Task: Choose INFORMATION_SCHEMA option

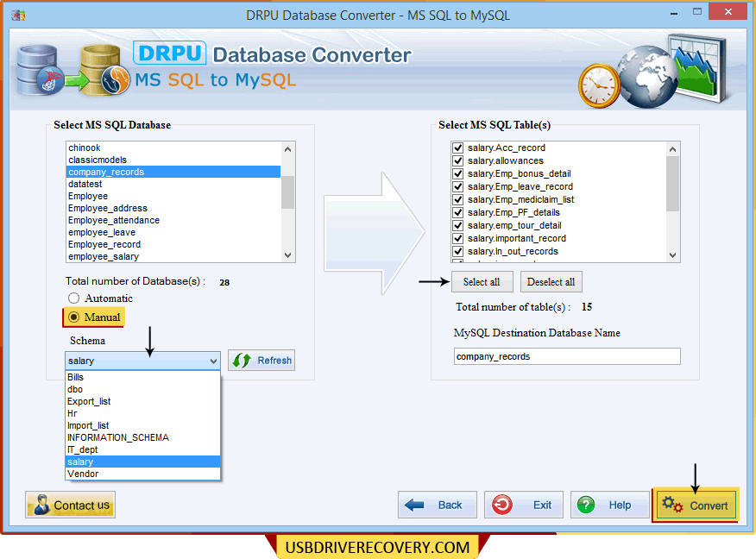Action: click(x=142, y=437)
